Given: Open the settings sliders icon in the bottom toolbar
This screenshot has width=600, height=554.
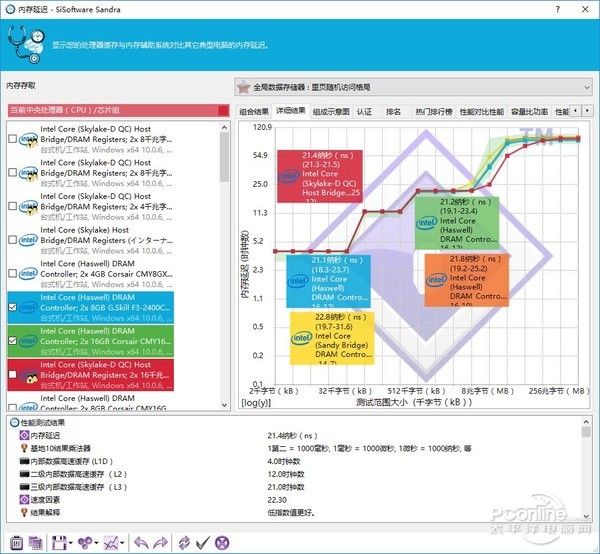Looking at the screenshot, I should [16, 543].
